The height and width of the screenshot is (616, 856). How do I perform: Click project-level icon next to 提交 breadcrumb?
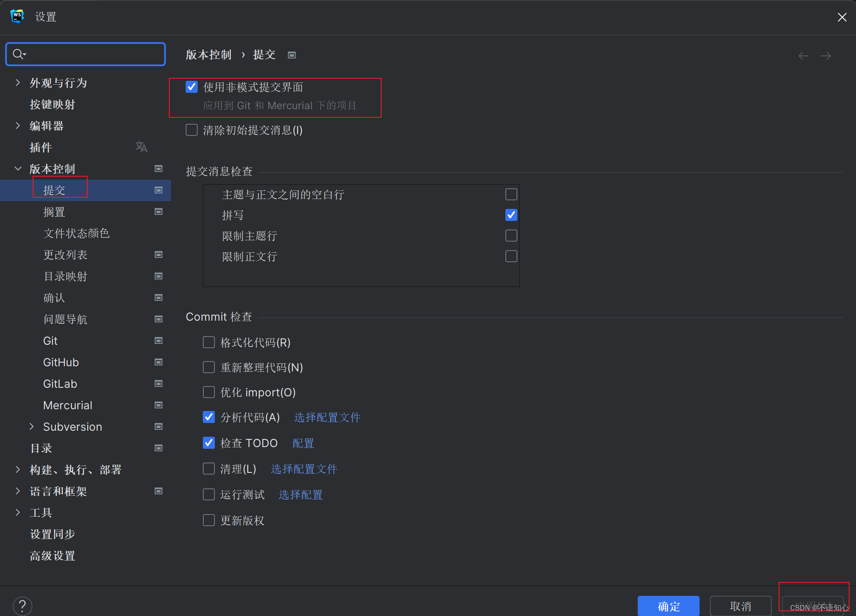tap(292, 55)
